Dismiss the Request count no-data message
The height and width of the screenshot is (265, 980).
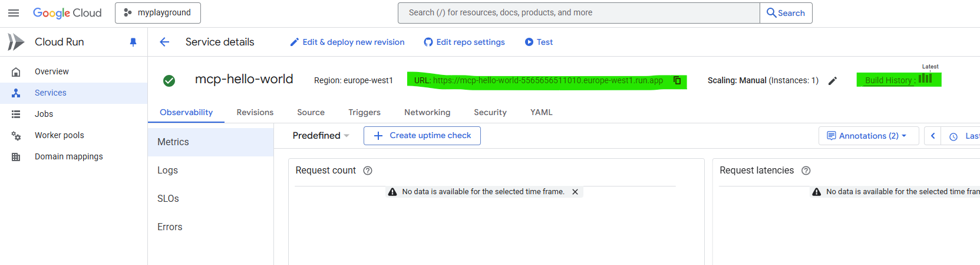pos(575,192)
